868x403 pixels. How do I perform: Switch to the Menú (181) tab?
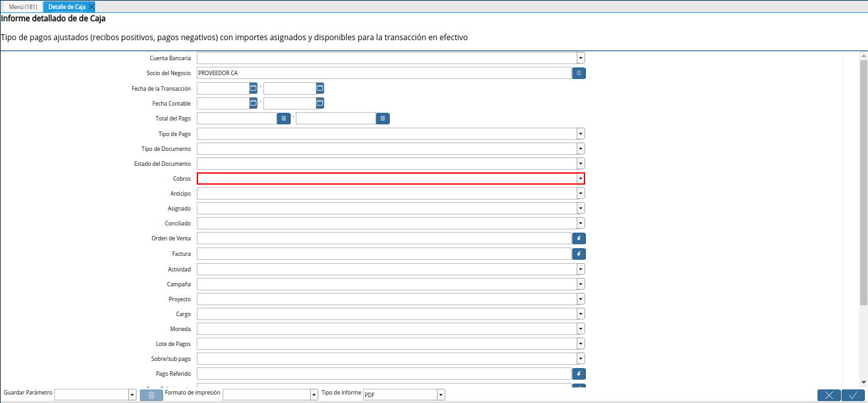23,6
